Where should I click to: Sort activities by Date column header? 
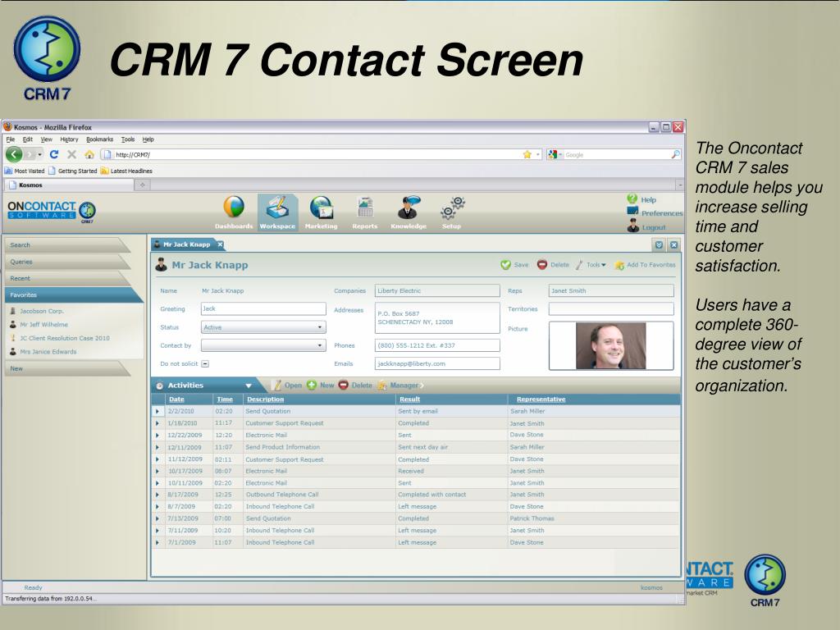coord(176,399)
